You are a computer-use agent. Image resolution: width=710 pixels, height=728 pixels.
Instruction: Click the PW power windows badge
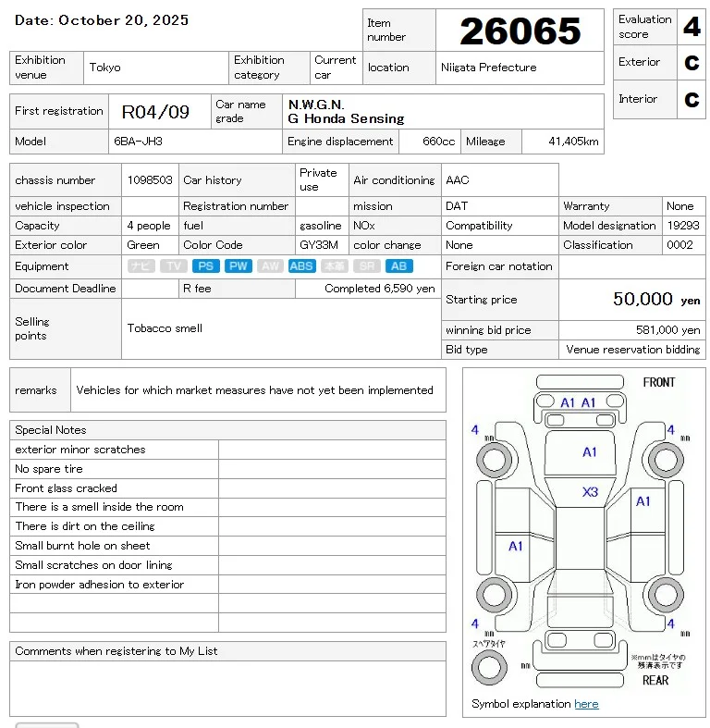point(239,266)
